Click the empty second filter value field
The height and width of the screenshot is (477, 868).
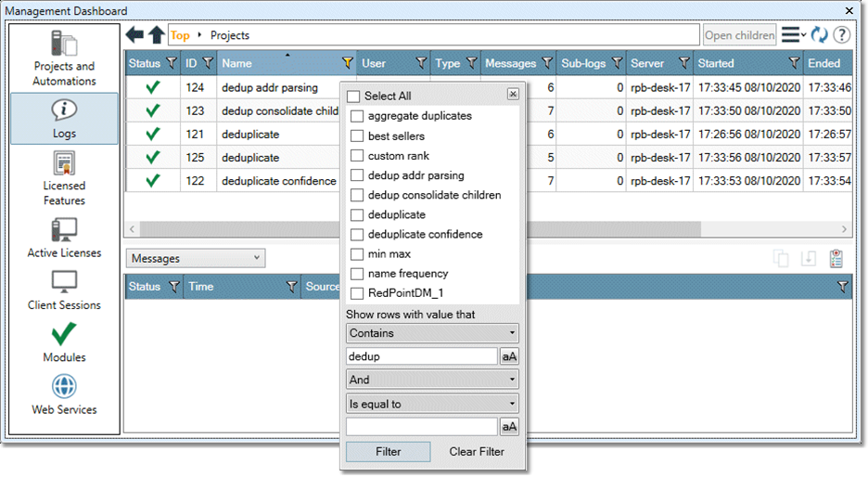click(x=422, y=427)
